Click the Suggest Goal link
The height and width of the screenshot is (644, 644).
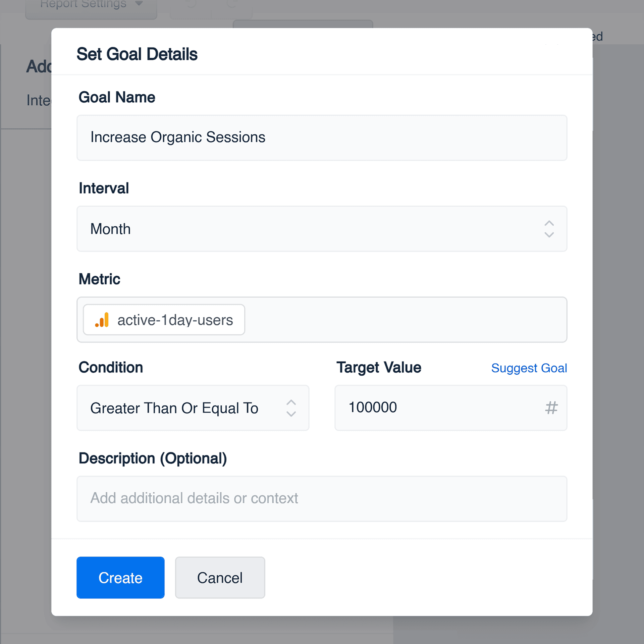pos(529,368)
